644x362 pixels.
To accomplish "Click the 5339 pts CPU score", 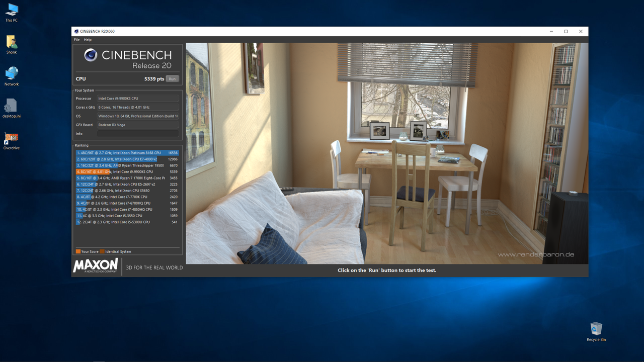I will [154, 79].
